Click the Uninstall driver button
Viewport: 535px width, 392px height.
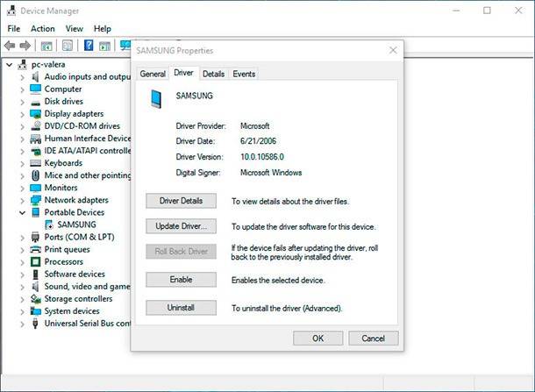181,308
